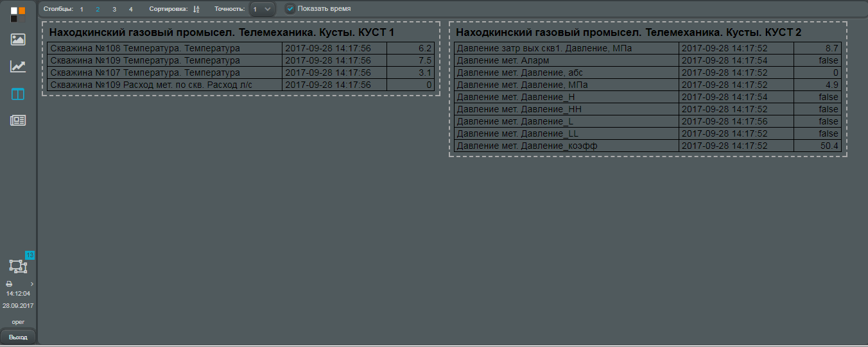Click the sidebar clock time 14:12:04
Image resolution: width=868 pixels, height=347 pixels.
coord(18,294)
